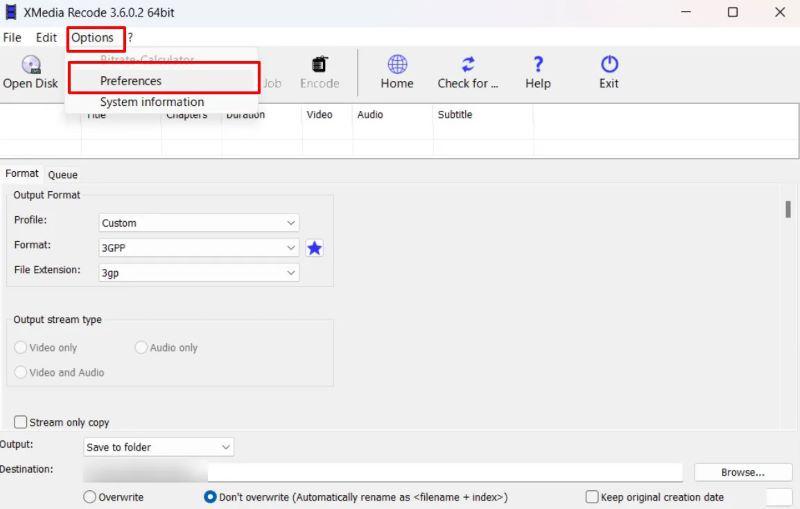Switch to the Queue tab
Screen dimensions: 800x509
[62, 174]
